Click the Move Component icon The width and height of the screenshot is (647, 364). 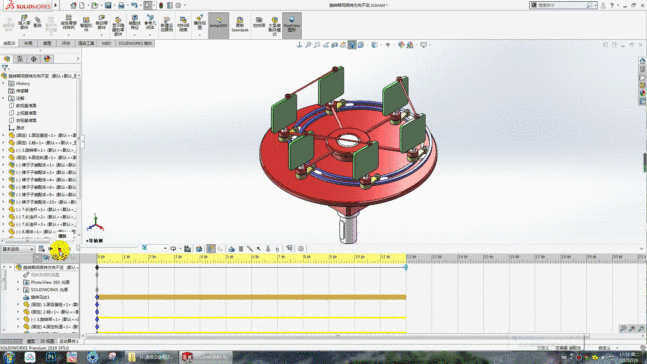[x=102, y=22]
